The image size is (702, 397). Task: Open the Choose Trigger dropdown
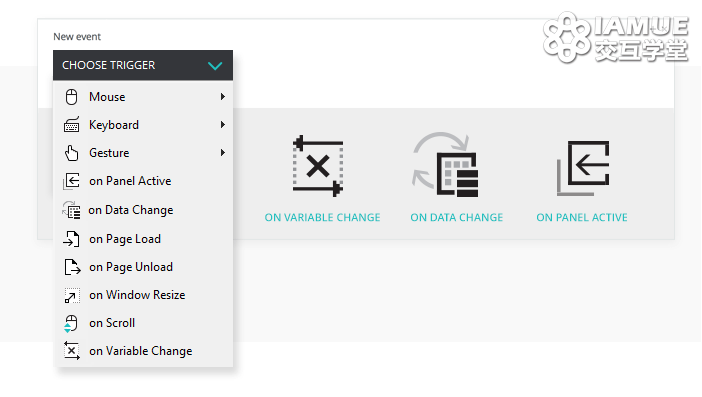point(143,65)
